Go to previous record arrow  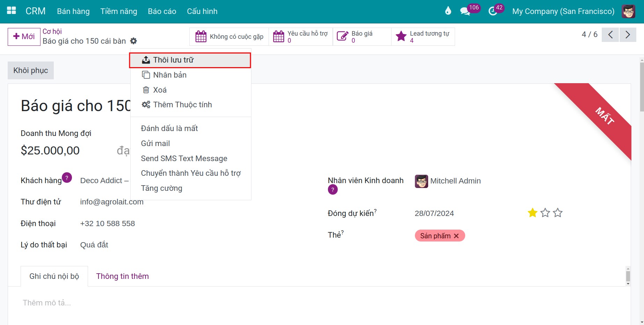(610, 35)
